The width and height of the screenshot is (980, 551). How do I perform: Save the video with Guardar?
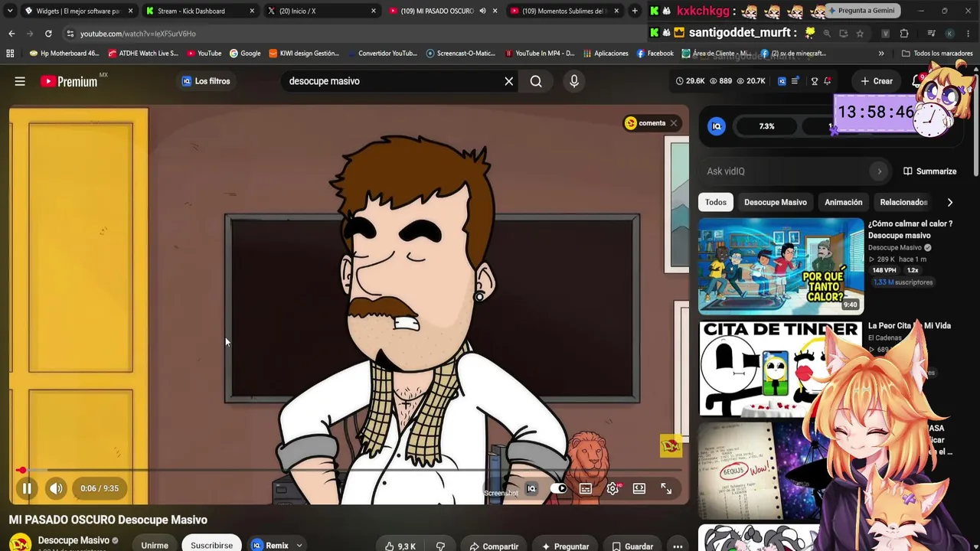(x=632, y=546)
